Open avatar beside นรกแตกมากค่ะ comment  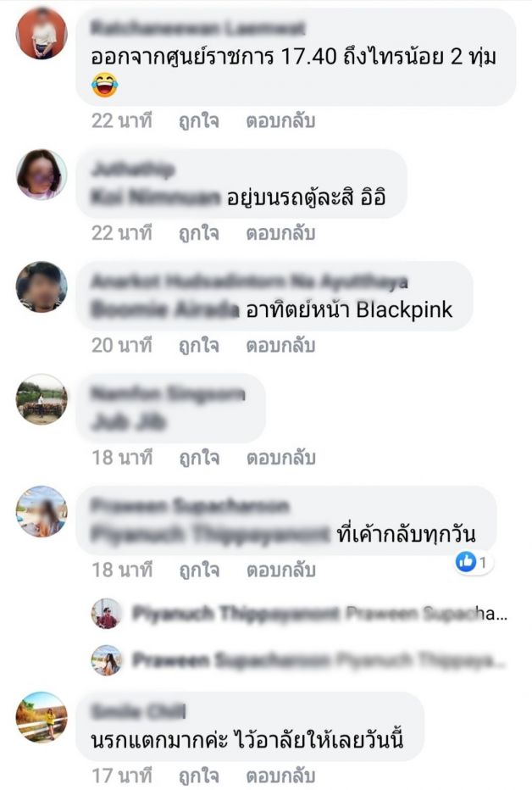(42, 717)
